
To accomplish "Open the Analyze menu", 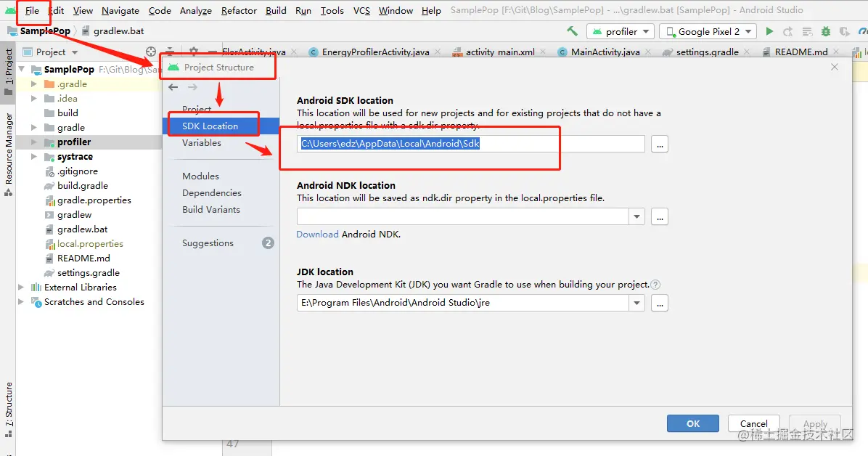I will pos(195,10).
